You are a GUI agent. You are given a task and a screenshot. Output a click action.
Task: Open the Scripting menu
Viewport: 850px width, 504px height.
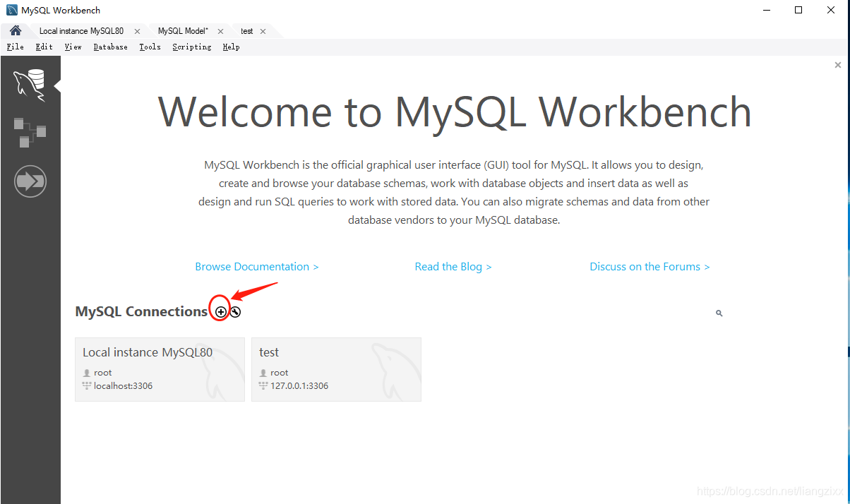point(192,47)
